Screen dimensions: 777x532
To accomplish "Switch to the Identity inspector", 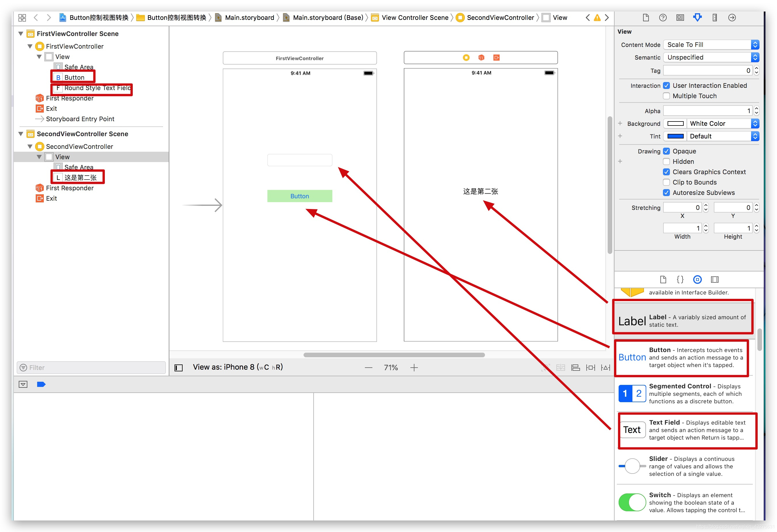I will coord(680,17).
